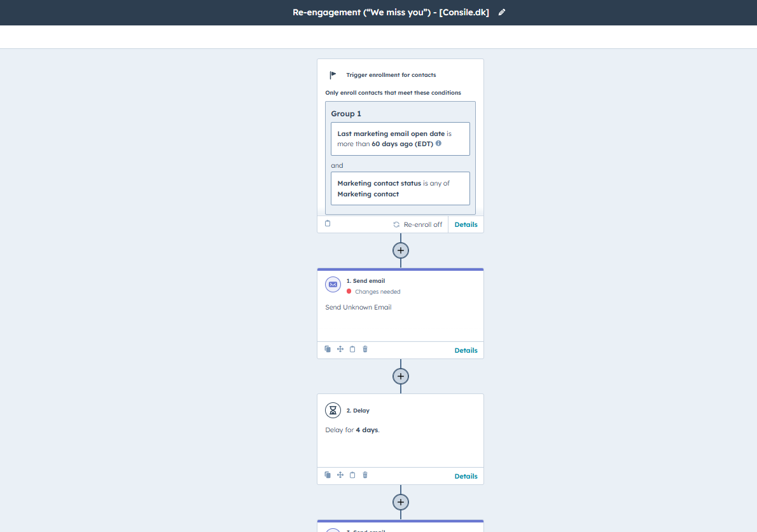Move the Delay action using the move icon
The height and width of the screenshot is (532, 757).
(340, 475)
